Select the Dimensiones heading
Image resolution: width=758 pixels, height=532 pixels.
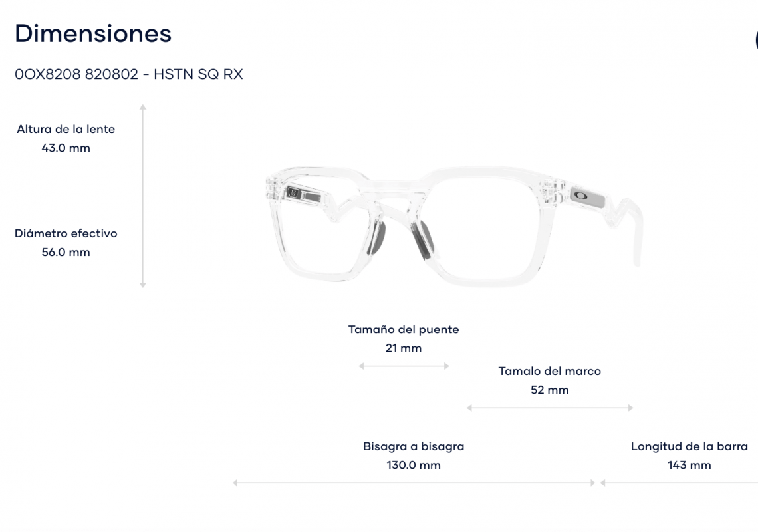[93, 33]
